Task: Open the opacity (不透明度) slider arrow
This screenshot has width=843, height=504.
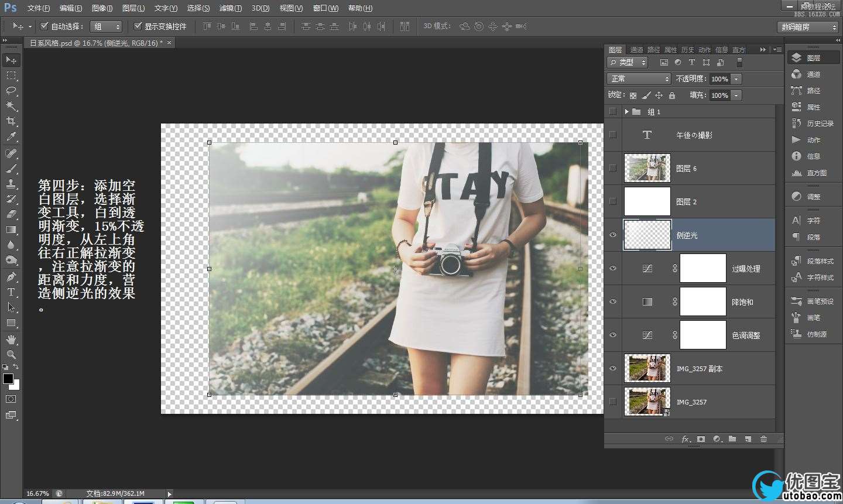Action: tap(736, 79)
